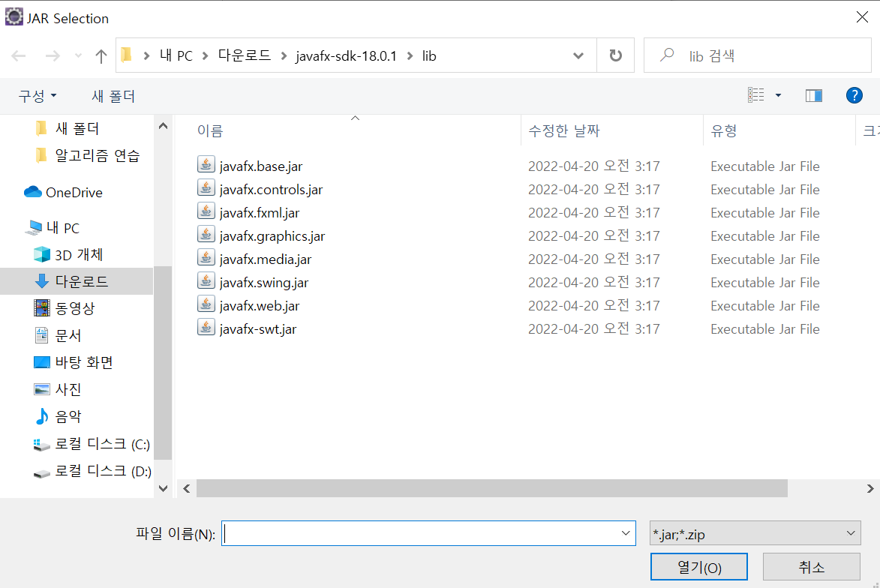Click the address bar folder icon
This screenshot has width=880, height=588.
127,55
